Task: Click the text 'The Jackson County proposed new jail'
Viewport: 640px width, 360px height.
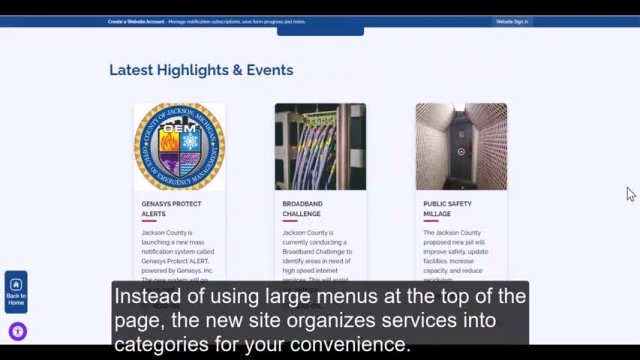Action: tap(454, 237)
